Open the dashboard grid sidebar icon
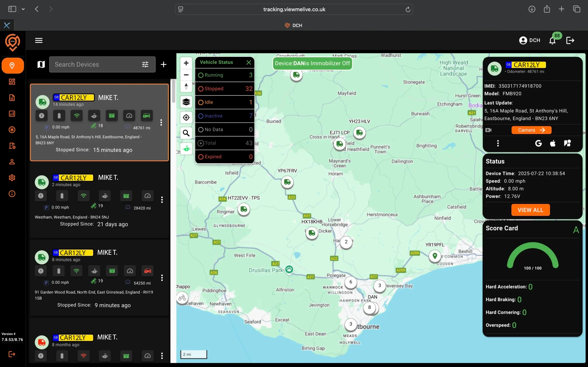Screen dimensions: 588x367 (12, 82)
